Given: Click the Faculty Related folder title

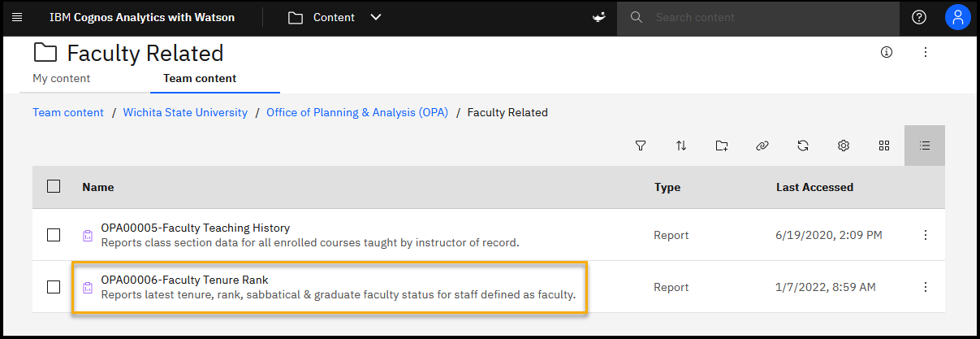Looking at the screenshot, I should (145, 53).
